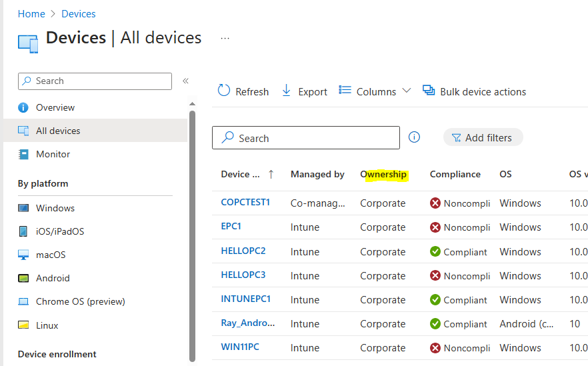
Task: Click the Columns list icon
Action: 345,90
